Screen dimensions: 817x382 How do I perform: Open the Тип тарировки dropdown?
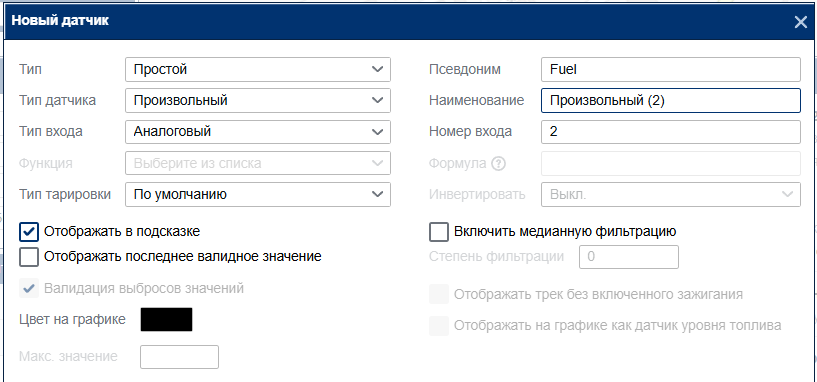tap(258, 194)
